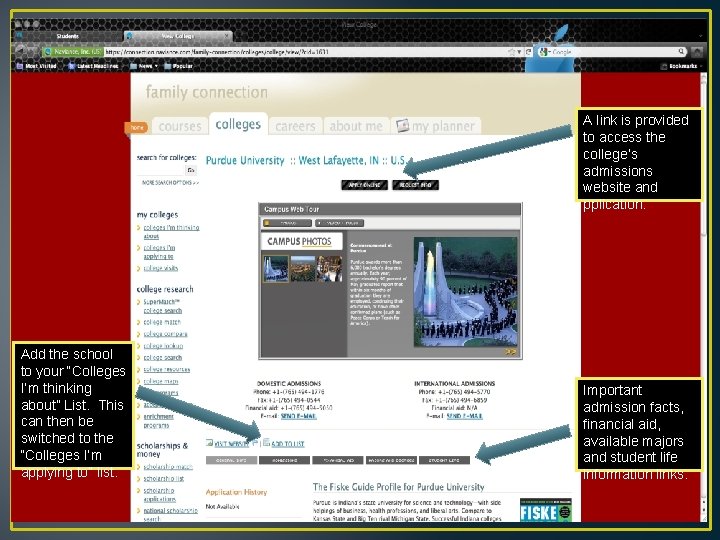This screenshot has height=540, width=720.
Task: Open colleges I'm thinking about link
Action: pyautogui.click(x=171, y=232)
